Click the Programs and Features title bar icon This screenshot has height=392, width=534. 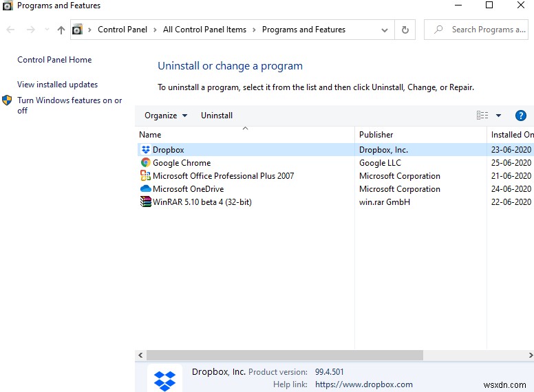(x=8, y=6)
